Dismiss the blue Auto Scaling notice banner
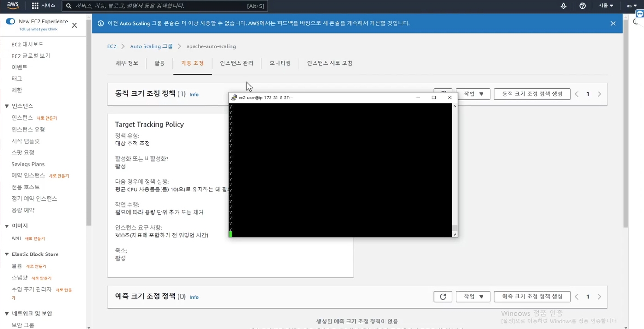Image resolution: width=644 pixels, height=329 pixels. click(x=613, y=23)
